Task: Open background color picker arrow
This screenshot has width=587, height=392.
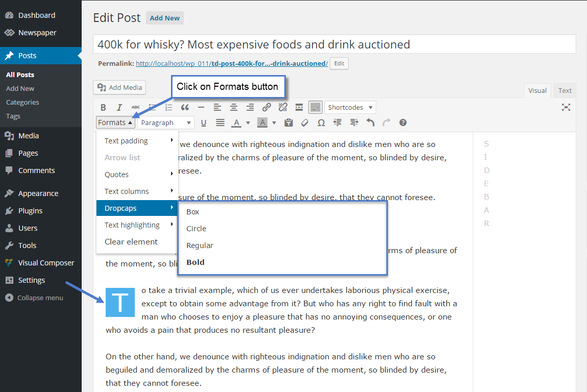Action: pos(274,123)
